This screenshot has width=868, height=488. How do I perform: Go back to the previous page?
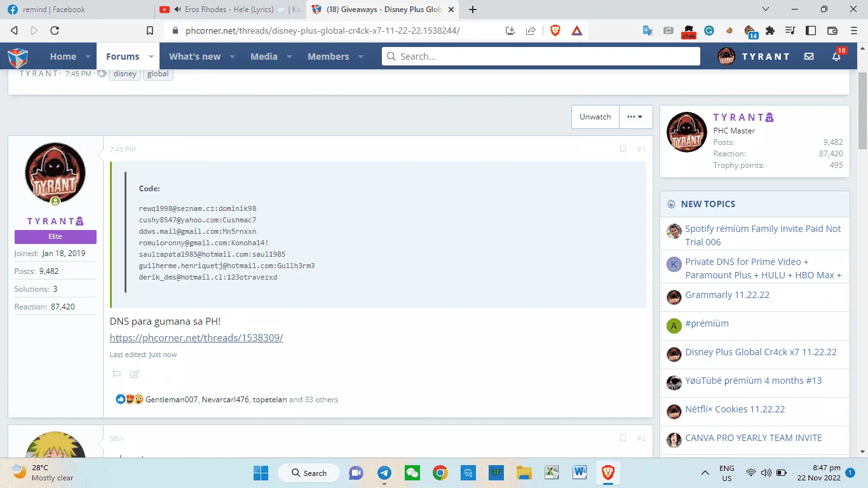click(14, 30)
